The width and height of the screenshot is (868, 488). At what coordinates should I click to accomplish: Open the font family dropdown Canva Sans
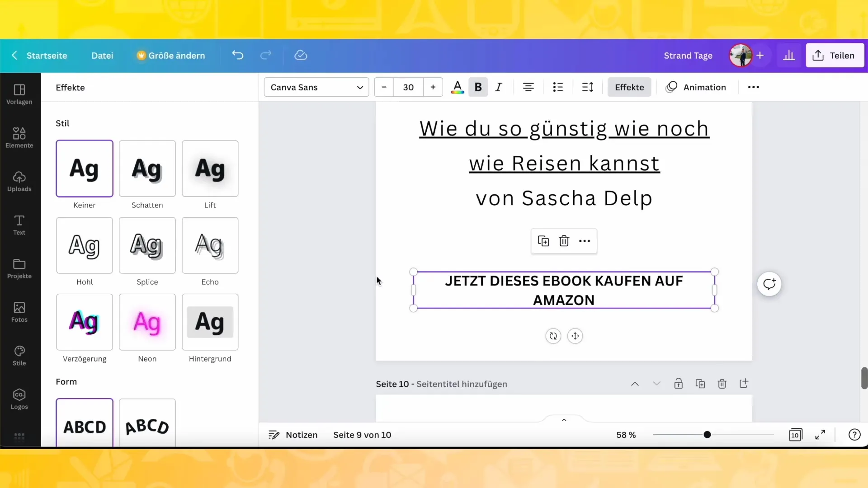pyautogui.click(x=316, y=87)
